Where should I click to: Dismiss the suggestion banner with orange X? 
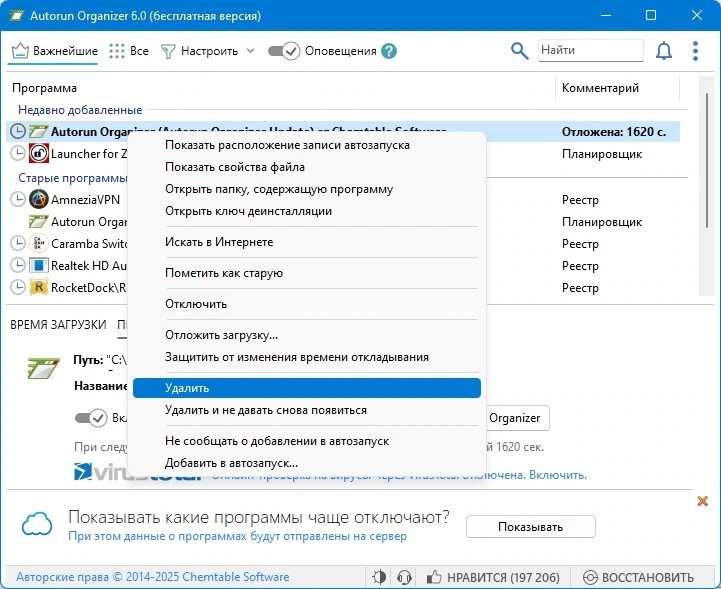[702, 501]
